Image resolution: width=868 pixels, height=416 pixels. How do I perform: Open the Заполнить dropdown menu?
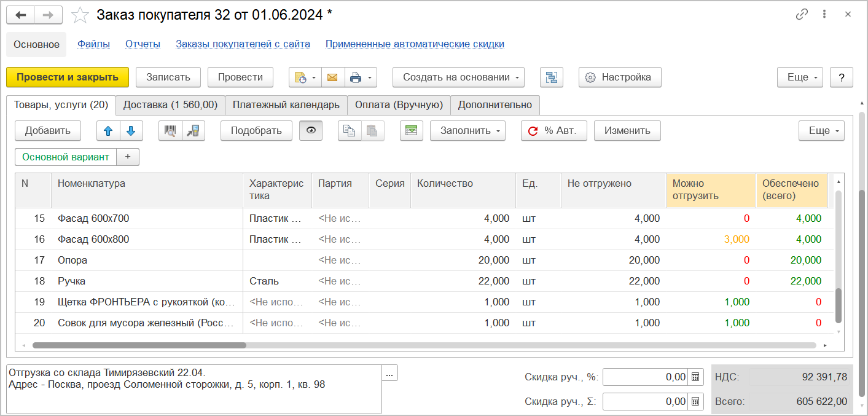(467, 130)
